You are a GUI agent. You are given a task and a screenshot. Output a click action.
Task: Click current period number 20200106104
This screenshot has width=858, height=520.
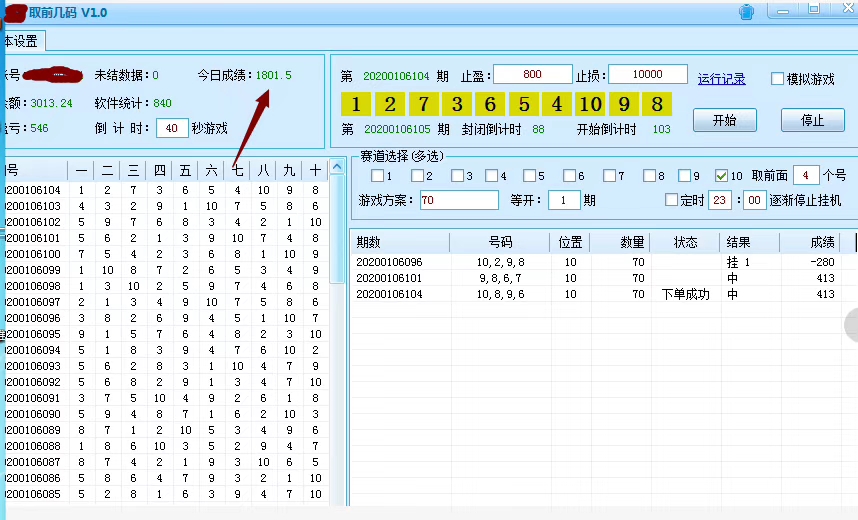[396, 76]
